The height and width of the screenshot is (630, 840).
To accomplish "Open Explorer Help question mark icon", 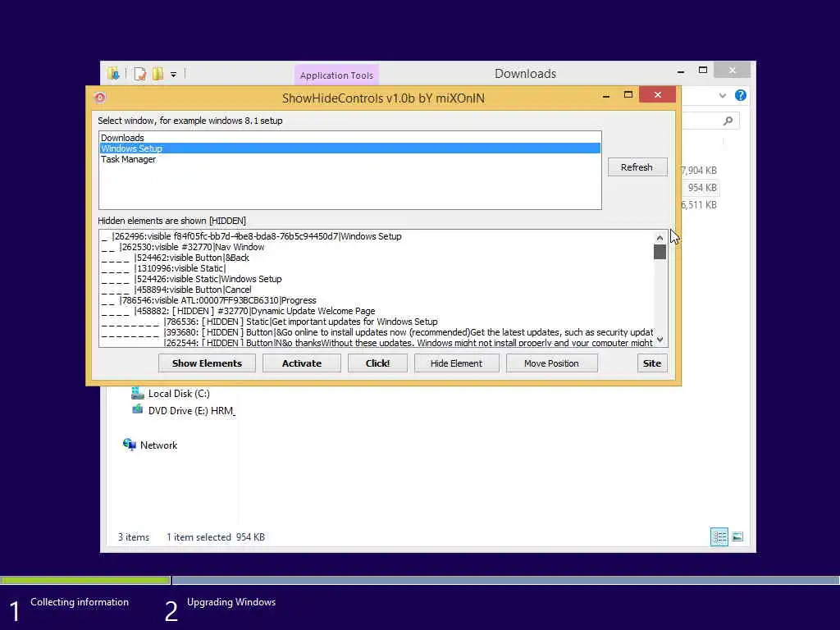I will pos(741,95).
